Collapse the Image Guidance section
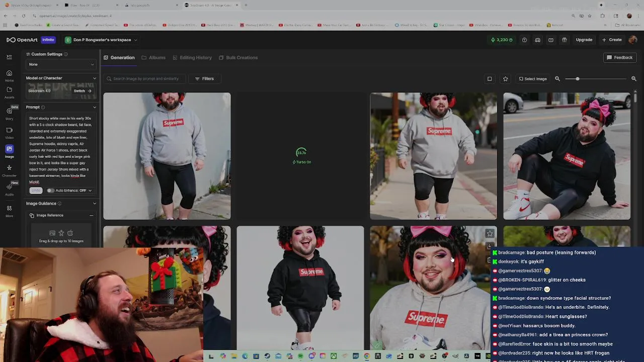This screenshot has width=644, height=362. pyautogui.click(x=94, y=204)
